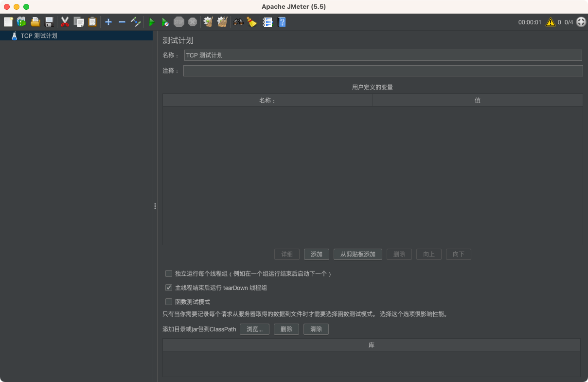588x382 pixels.
Task: Enable 函数测试模式 checkbox
Action: (x=168, y=301)
